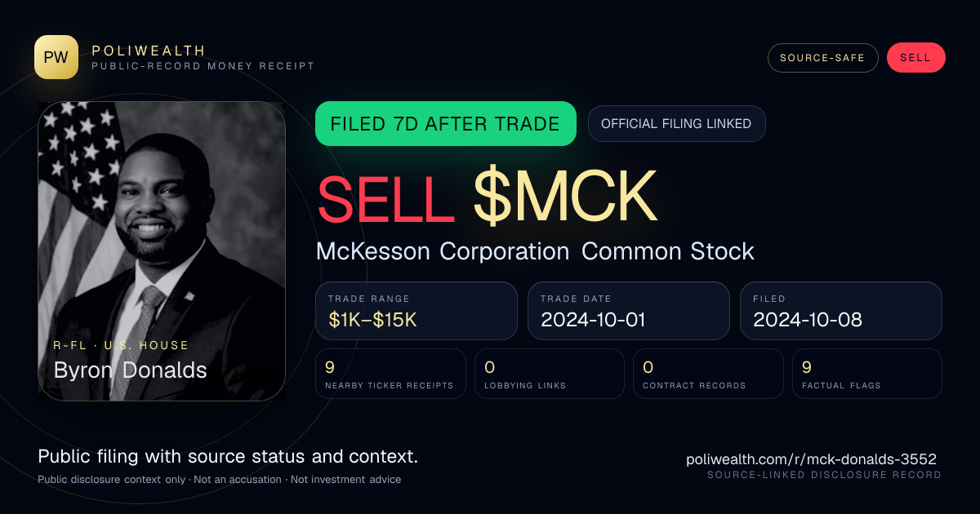Click the $MCK ticker symbol
The image size is (980, 514).
coord(565,197)
